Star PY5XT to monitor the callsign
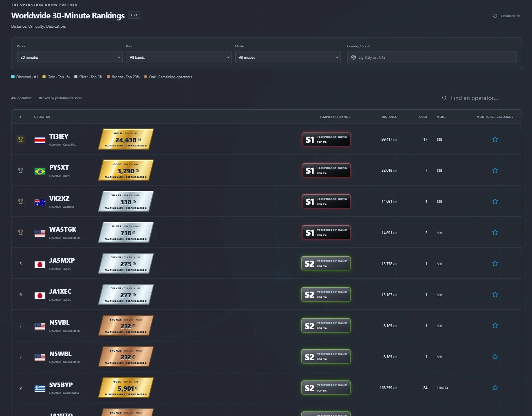 (x=495, y=170)
